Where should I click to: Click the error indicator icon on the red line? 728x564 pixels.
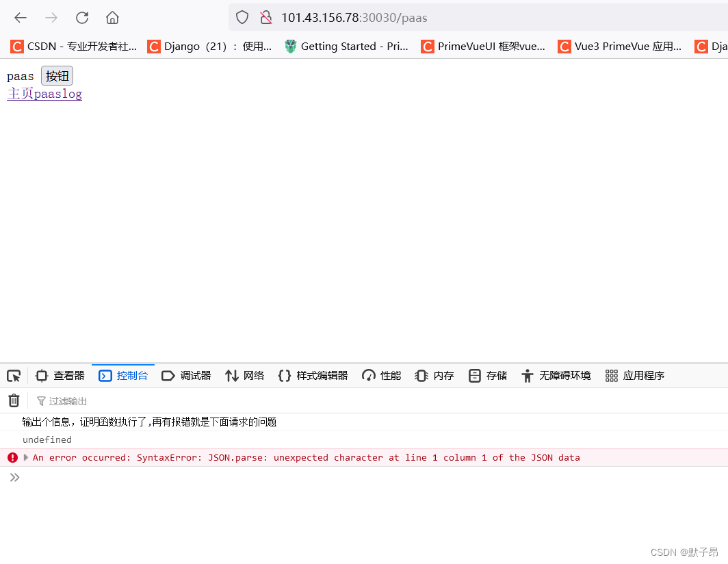tap(12, 457)
